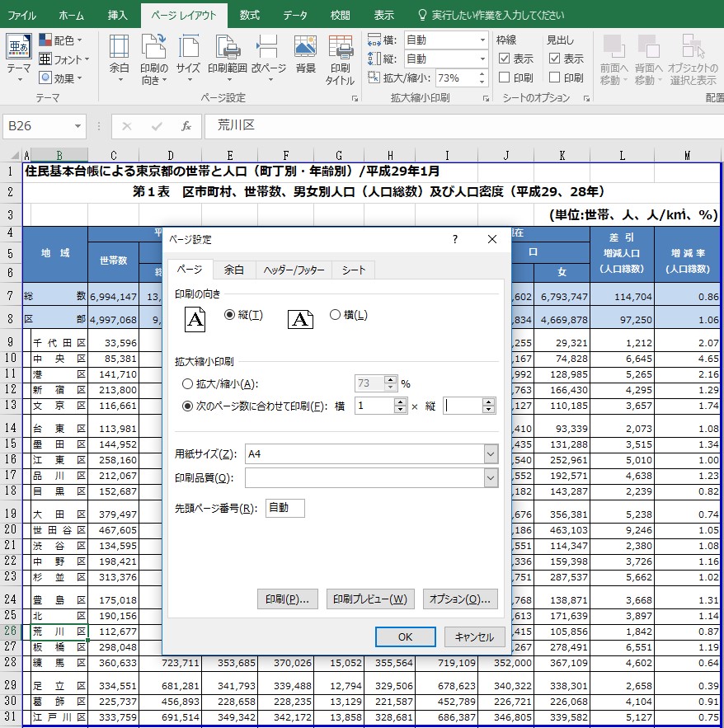The width and height of the screenshot is (724, 728).
Task: Click the 印刷の向き orientation ribbon icon
Action: point(153,58)
